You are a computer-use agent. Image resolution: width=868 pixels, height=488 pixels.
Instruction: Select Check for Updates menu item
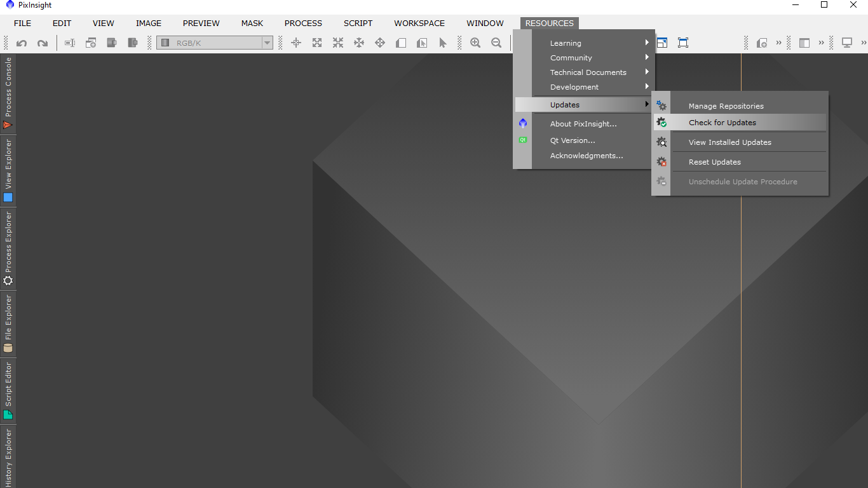(722, 123)
